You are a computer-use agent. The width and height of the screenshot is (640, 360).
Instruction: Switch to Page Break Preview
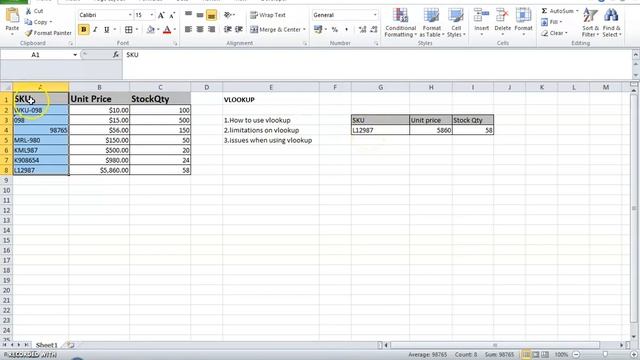click(x=545, y=355)
